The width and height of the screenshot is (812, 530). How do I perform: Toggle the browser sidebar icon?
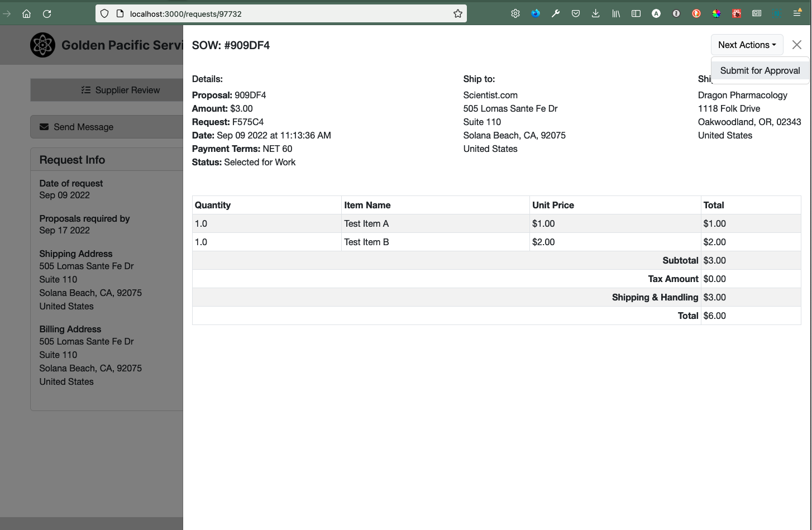[x=636, y=13]
